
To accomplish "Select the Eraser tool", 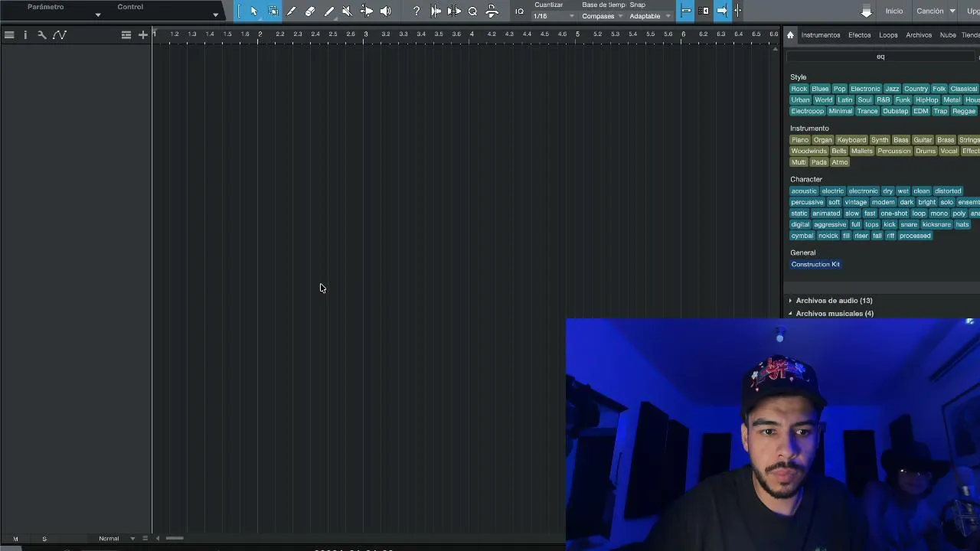I will [x=310, y=11].
